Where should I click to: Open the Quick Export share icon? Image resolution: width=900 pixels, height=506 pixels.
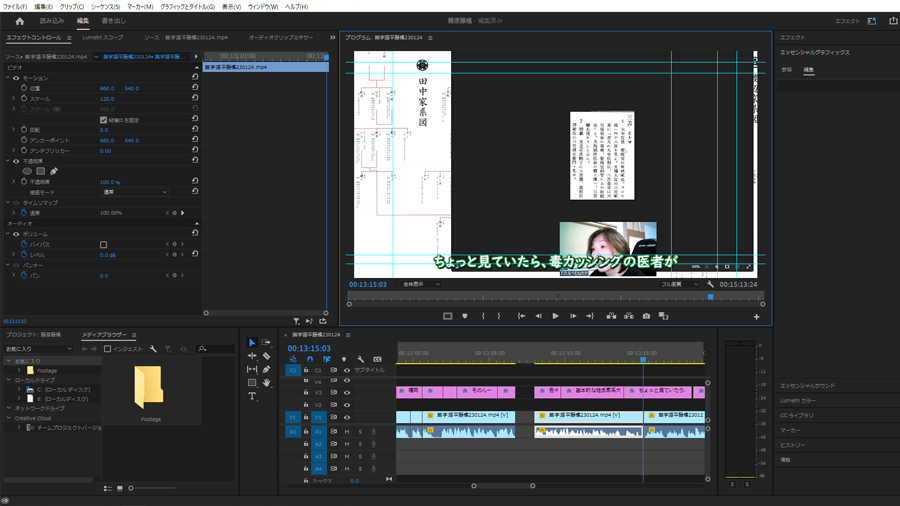click(893, 21)
